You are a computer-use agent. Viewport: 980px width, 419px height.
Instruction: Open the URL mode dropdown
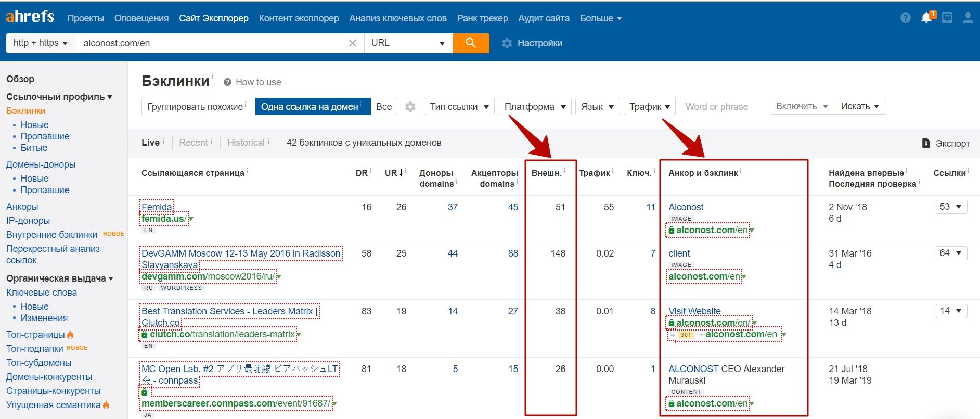[408, 43]
